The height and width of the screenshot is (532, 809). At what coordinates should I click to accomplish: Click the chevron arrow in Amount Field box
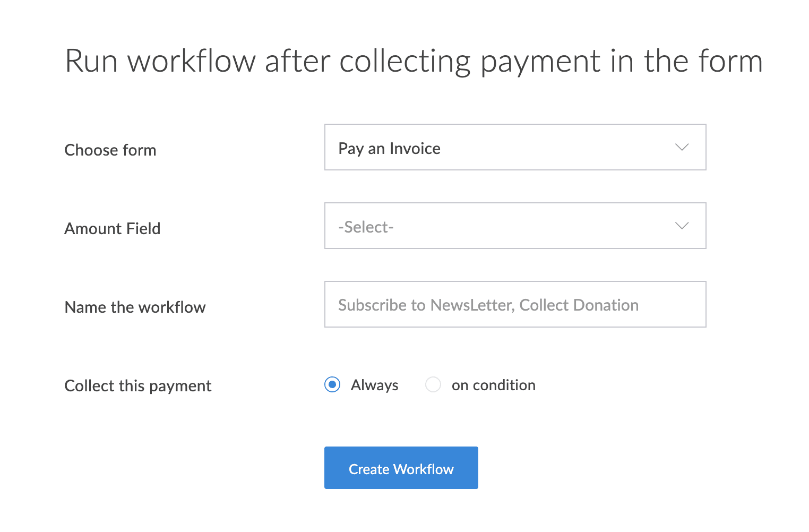pyautogui.click(x=682, y=226)
